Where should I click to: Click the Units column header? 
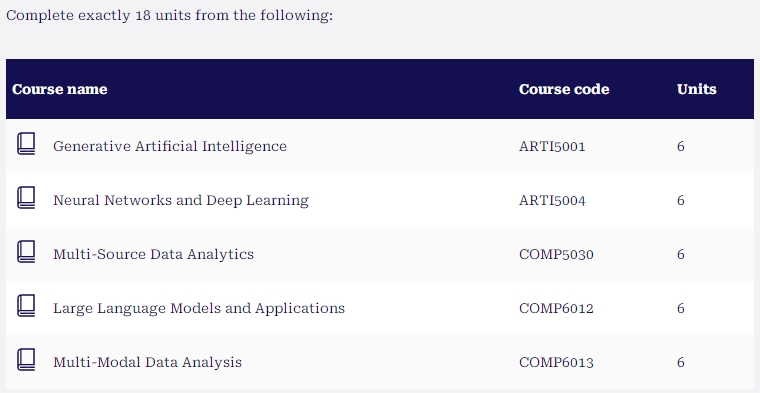point(697,89)
